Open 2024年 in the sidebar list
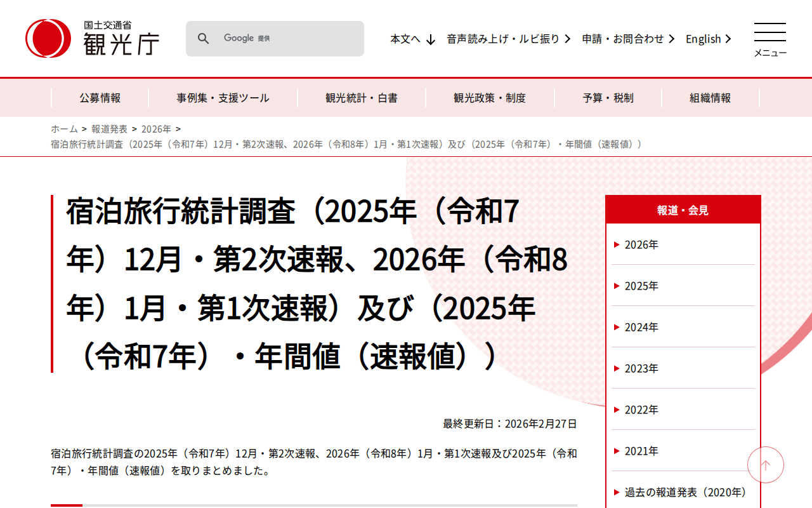The height and width of the screenshot is (508, 812). [x=683, y=327]
